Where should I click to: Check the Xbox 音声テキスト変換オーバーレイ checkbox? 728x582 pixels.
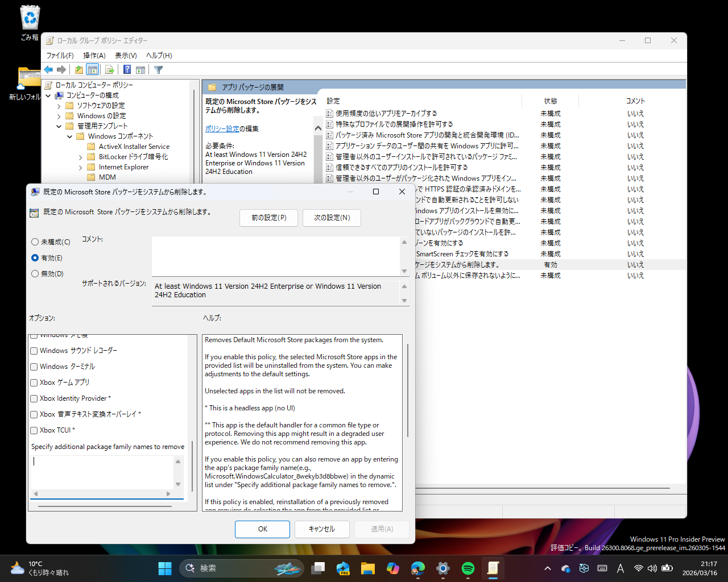pos(34,415)
